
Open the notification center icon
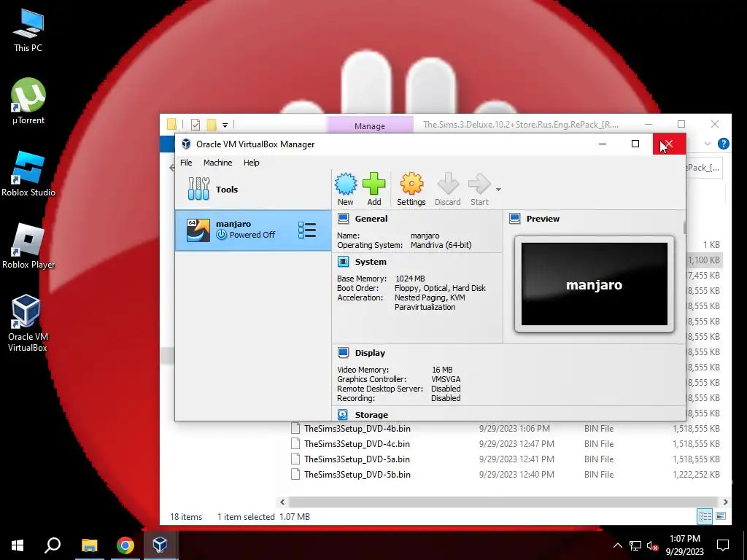tap(723, 545)
